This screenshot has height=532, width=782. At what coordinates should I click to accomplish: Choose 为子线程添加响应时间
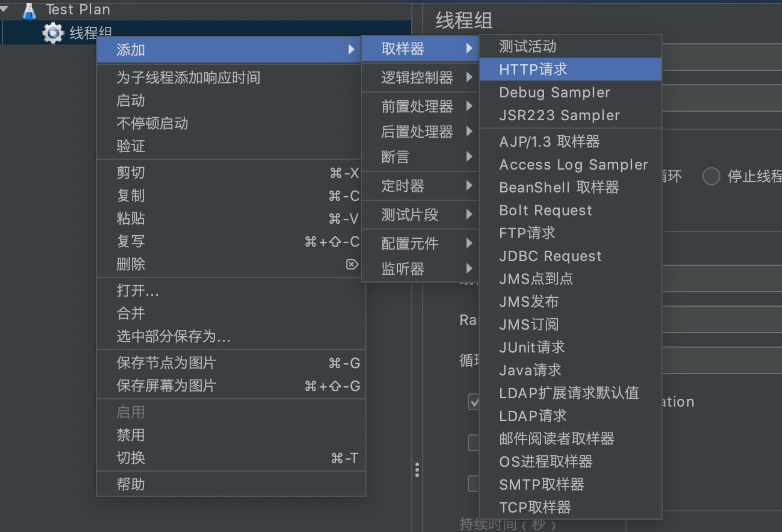[229, 77]
